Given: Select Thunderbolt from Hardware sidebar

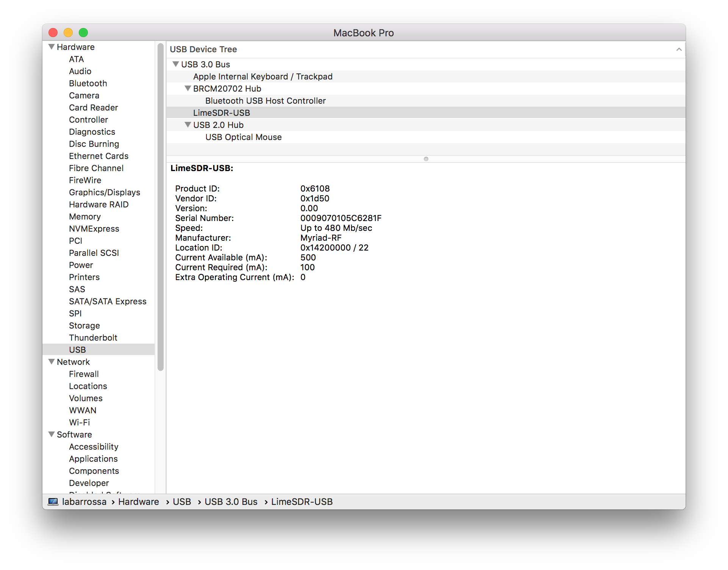Looking at the screenshot, I should pyautogui.click(x=93, y=337).
